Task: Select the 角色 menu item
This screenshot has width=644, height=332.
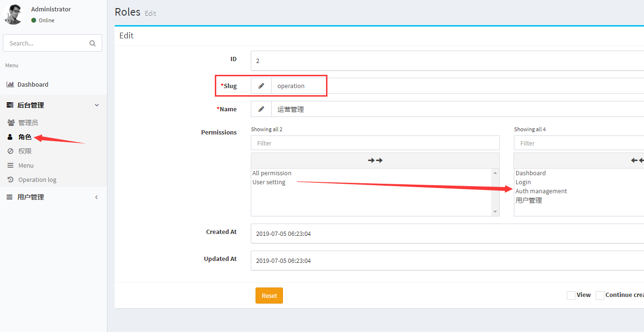Action: click(x=25, y=137)
